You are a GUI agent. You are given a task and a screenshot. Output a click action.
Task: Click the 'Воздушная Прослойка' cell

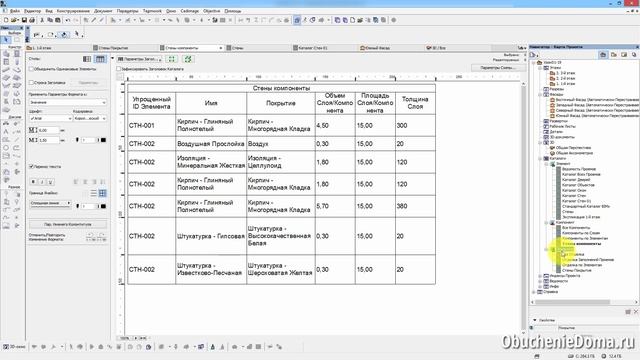click(211, 144)
